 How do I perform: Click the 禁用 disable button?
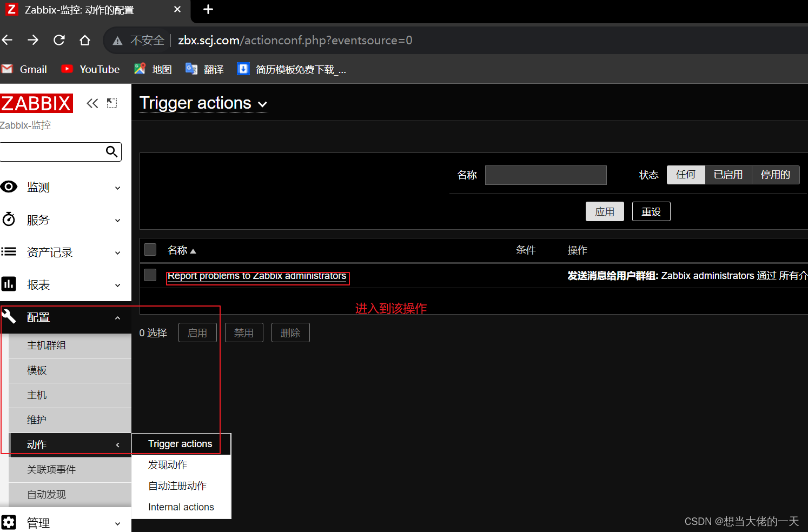[x=244, y=332]
